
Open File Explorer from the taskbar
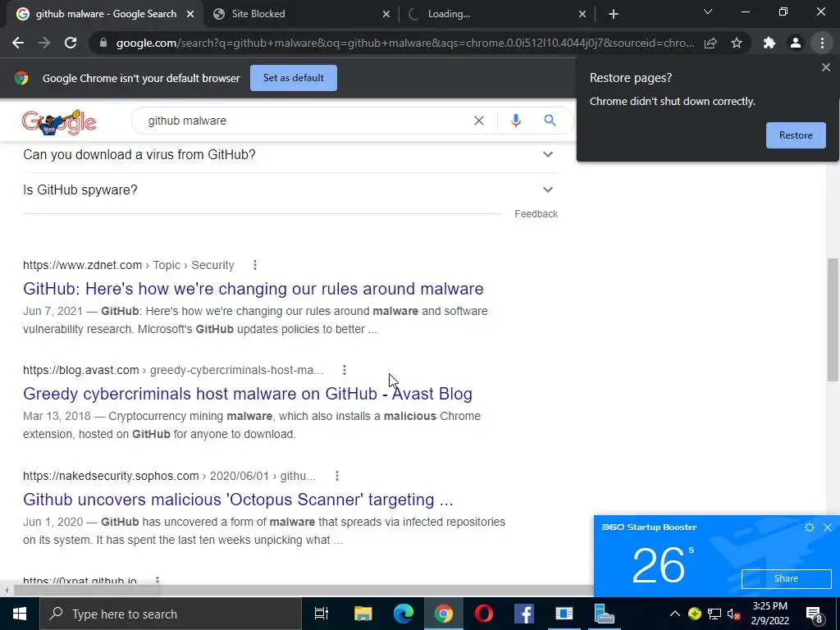pos(363,614)
